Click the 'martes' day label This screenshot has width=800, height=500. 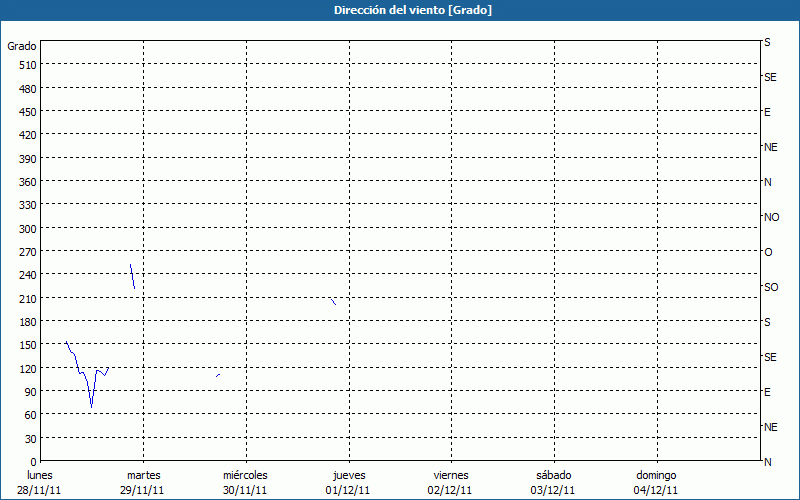[x=144, y=475]
